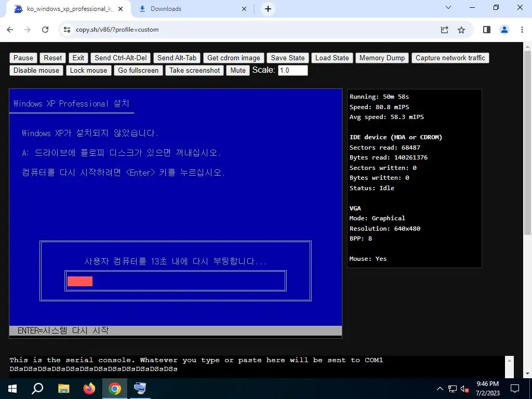Open tab search chevron in title bar
The width and height of the screenshot is (532, 399).
448,7
